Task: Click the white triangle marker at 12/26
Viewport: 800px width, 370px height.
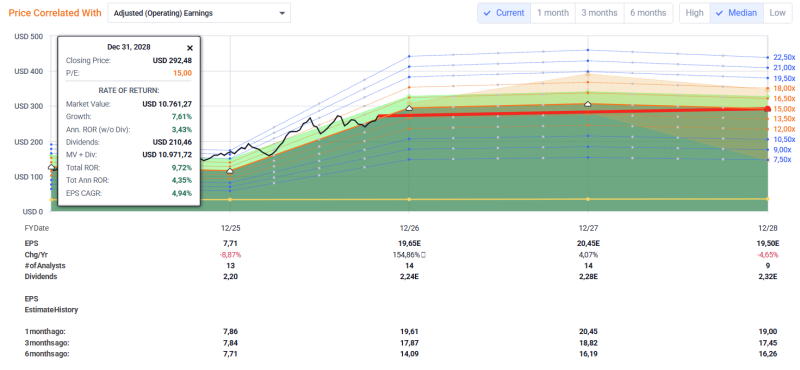Action: [409, 108]
